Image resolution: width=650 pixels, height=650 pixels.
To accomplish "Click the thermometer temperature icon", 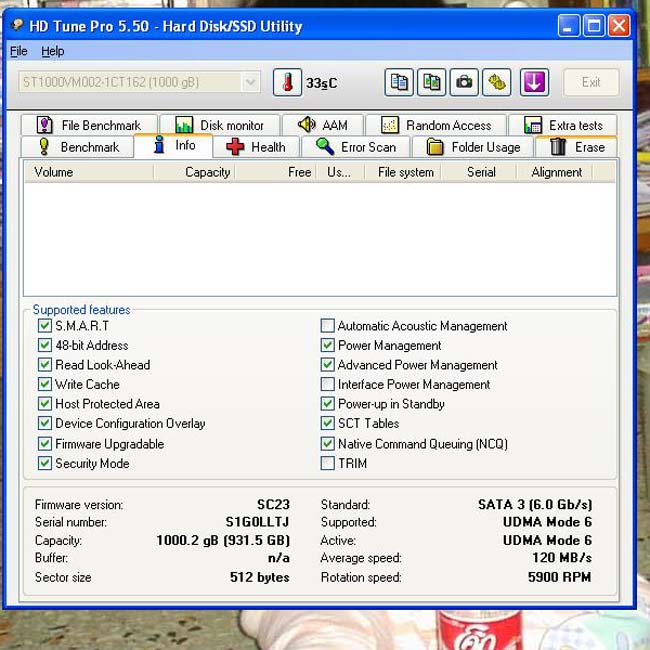I will (x=287, y=82).
